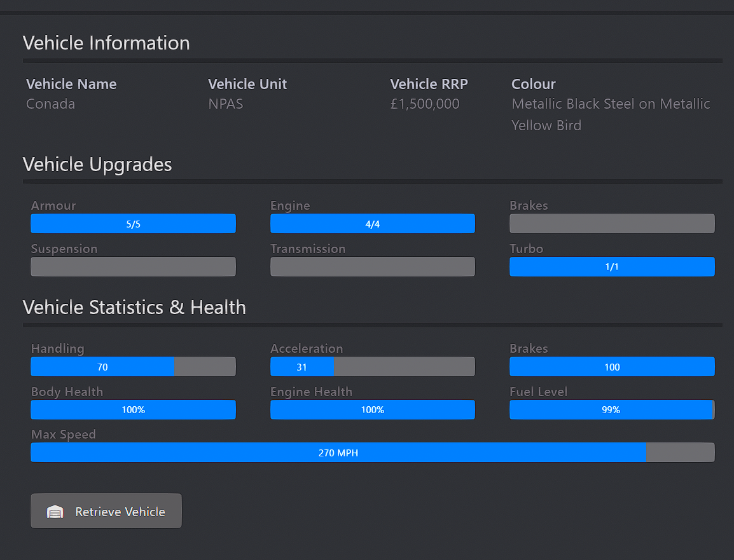The image size is (734, 560).
Task: Click the Vehicle Name value Conada
Action: tap(51, 104)
